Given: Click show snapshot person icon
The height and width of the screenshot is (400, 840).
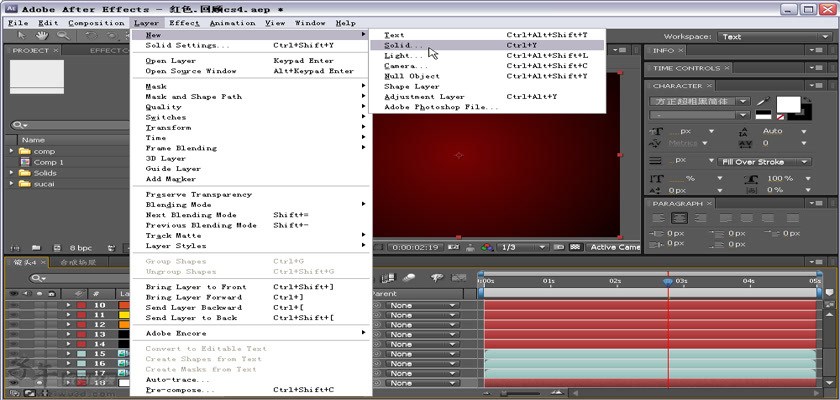Looking at the screenshot, I should point(470,247).
